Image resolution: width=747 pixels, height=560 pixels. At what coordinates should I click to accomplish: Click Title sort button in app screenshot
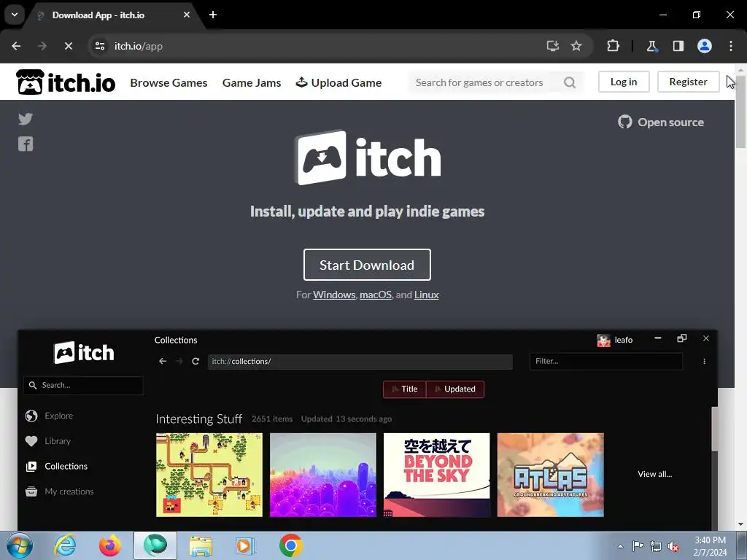[x=404, y=389]
